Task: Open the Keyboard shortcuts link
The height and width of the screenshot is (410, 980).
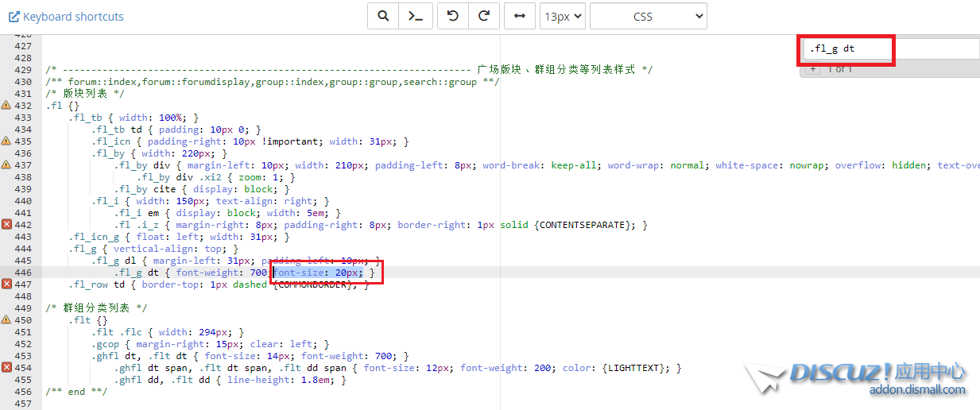Action: (66, 16)
